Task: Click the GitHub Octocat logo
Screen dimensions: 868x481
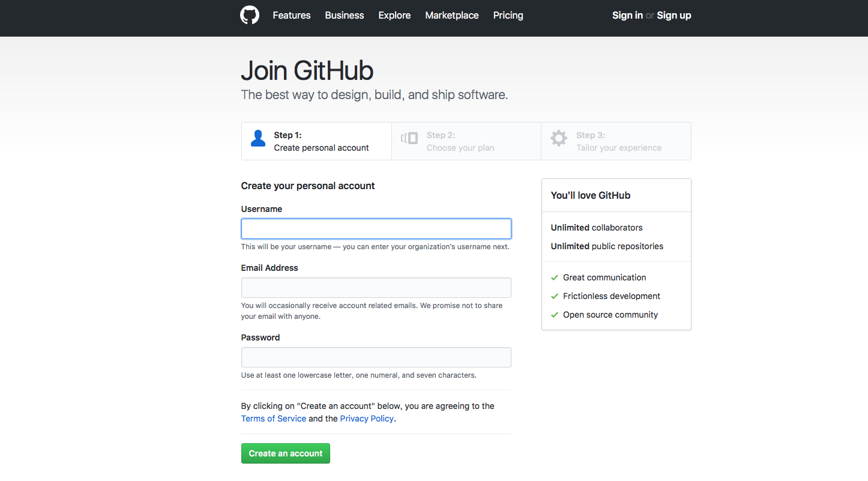Action: pyautogui.click(x=250, y=15)
